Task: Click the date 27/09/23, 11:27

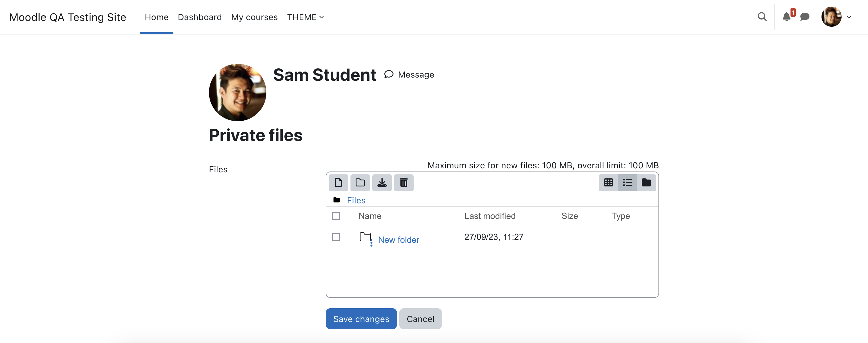Action: (x=494, y=237)
